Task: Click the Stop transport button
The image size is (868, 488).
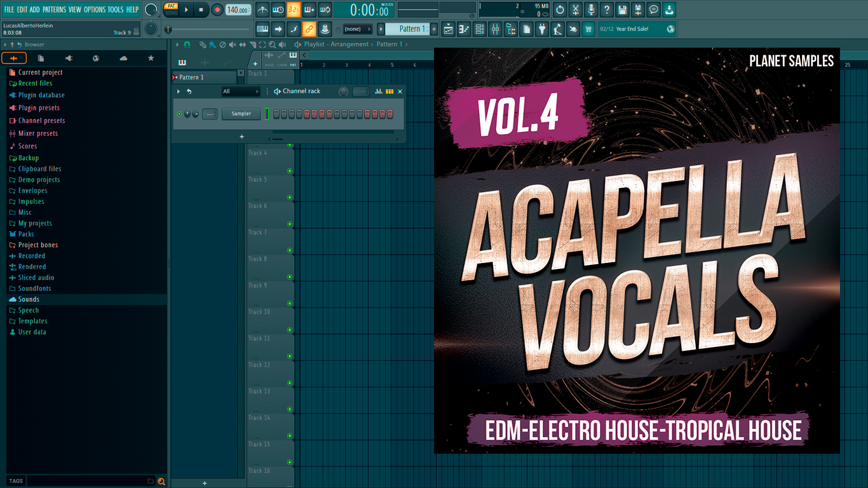Action: pyautogui.click(x=201, y=10)
